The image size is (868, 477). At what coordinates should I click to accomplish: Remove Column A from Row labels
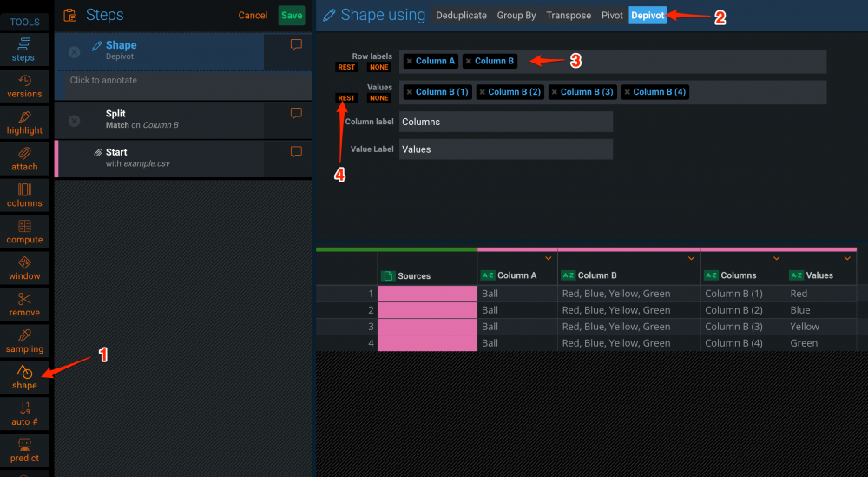[409, 61]
